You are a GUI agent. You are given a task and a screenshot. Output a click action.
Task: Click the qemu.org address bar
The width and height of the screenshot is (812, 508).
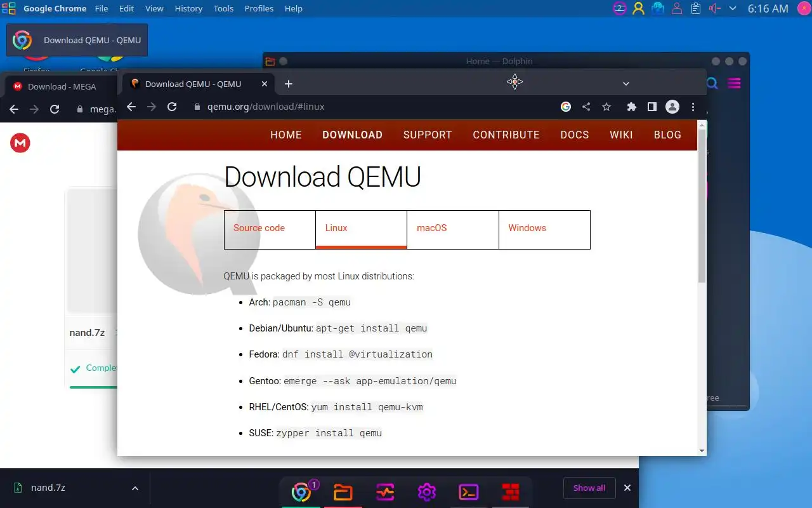374,107
